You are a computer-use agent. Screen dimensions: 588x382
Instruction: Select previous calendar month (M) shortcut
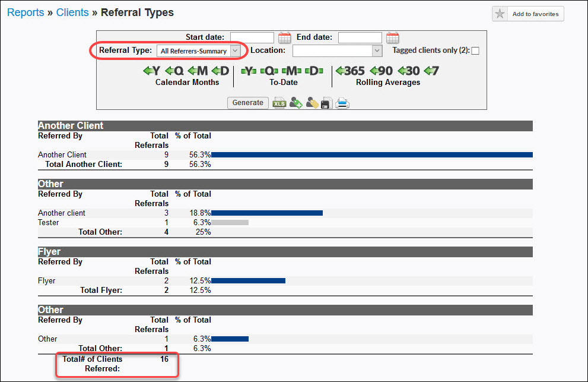point(198,71)
